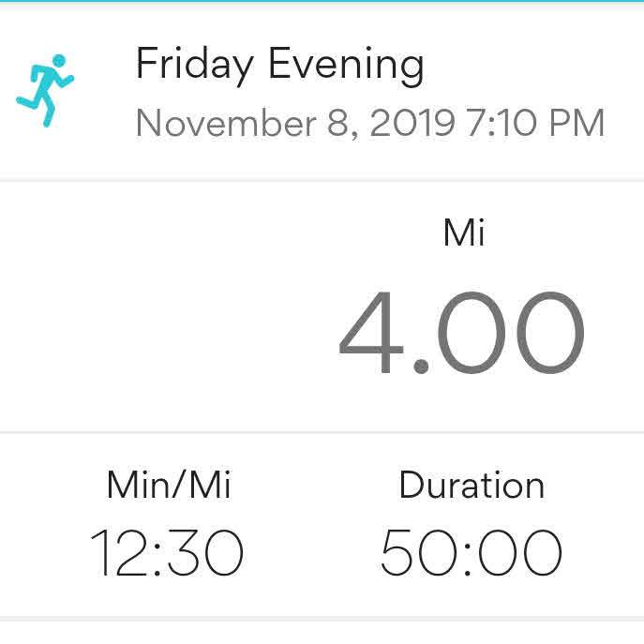Tap the 7:10 PM start time
The image size is (644, 644).
click(x=535, y=123)
